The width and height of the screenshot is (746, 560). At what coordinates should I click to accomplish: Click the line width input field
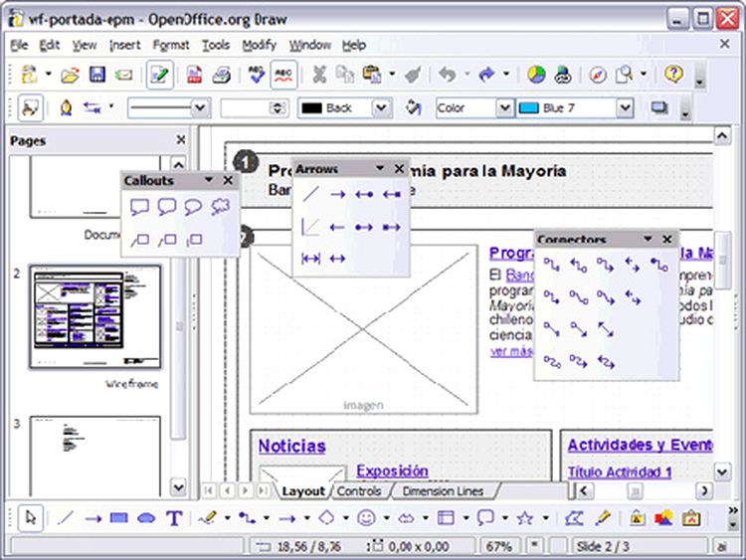click(246, 108)
